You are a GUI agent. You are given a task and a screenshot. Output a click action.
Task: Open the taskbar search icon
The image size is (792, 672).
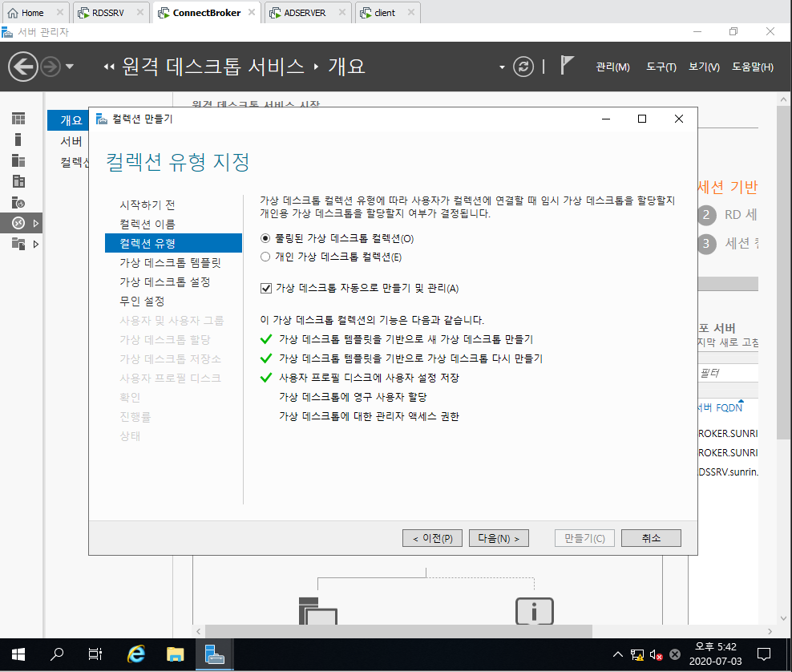57,655
